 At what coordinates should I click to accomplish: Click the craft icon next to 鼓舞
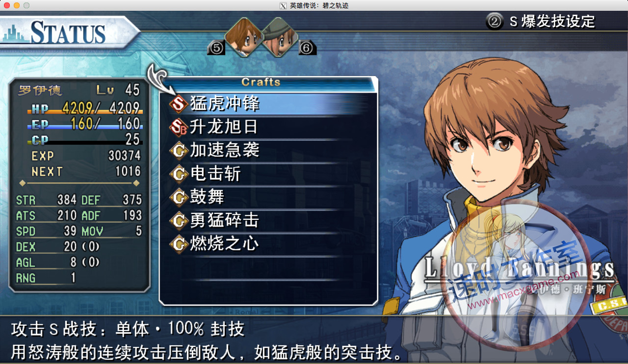pyautogui.click(x=179, y=197)
